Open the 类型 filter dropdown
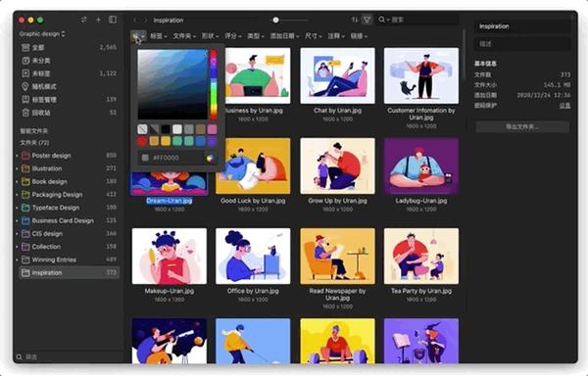Viewport: 588px width, 376px height. pyautogui.click(x=256, y=36)
